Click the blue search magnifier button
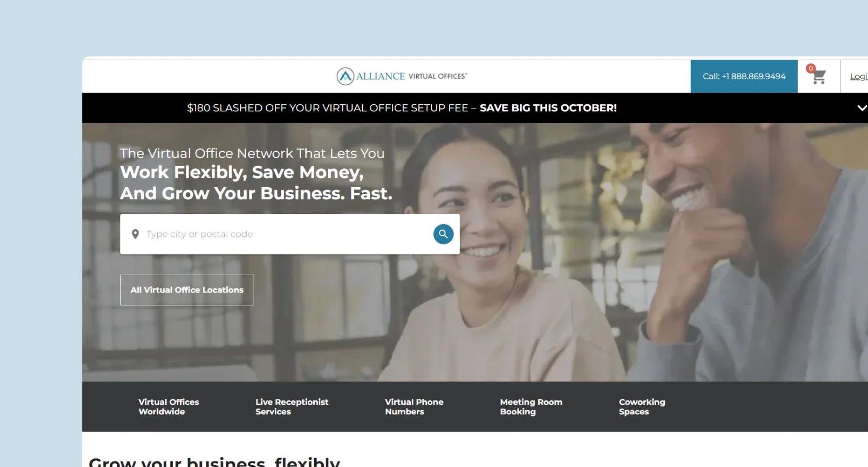Viewport: 868px width, 467px height. [443, 234]
